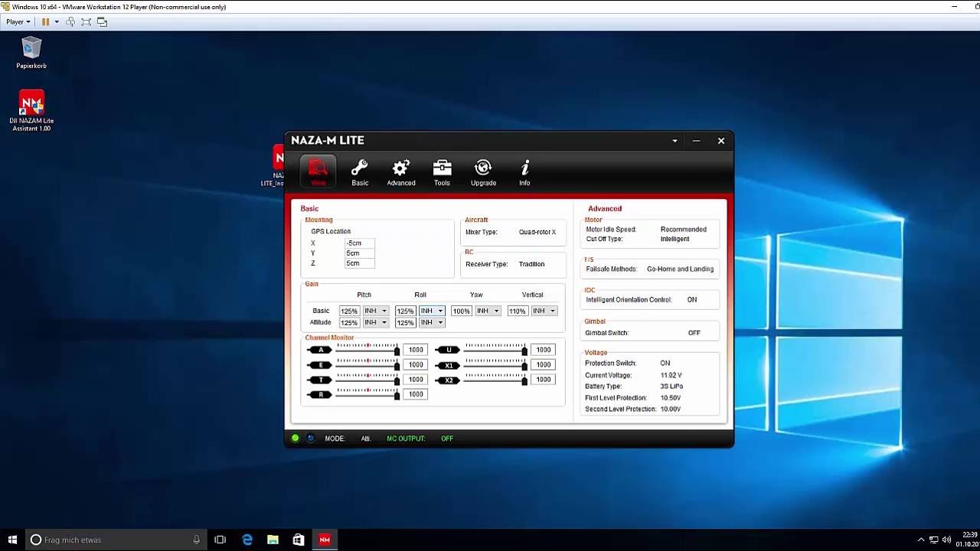Click the Attitude Roll gain value field
The height and width of the screenshot is (551, 980).
coord(405,322)
